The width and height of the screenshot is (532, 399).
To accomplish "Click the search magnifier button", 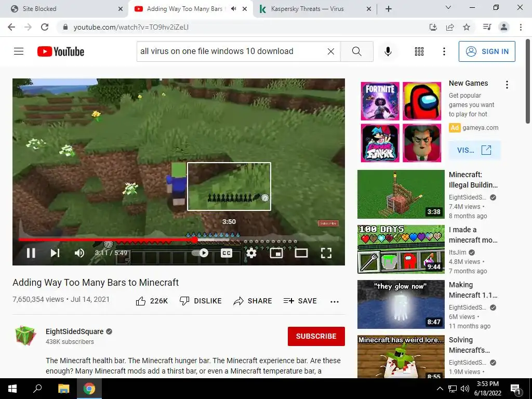I will (356, 51).
